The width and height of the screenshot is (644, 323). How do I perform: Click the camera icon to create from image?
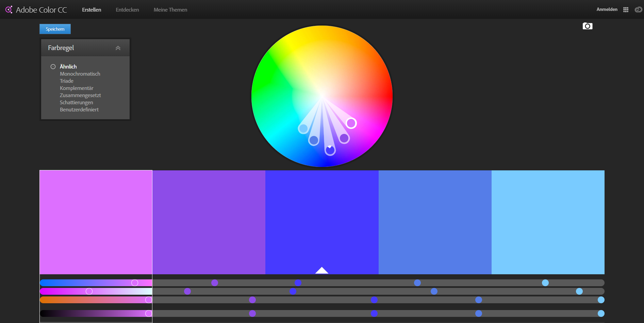coord(587,26)
